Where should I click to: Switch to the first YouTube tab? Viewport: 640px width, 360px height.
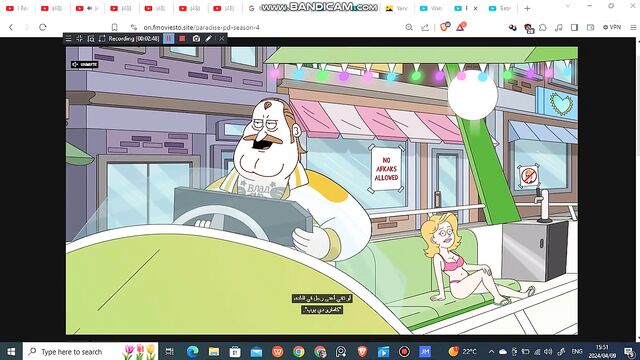[x=17, y=8]
